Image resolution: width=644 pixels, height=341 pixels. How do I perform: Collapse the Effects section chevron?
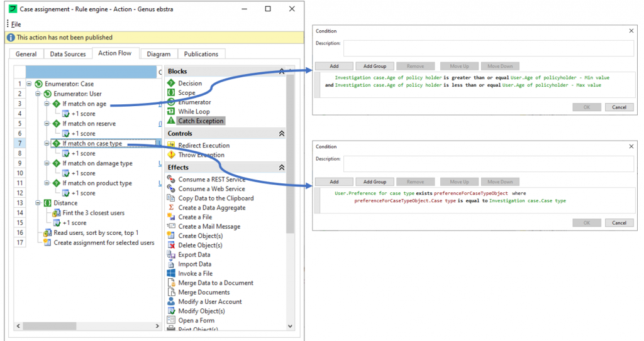[282, 168]
